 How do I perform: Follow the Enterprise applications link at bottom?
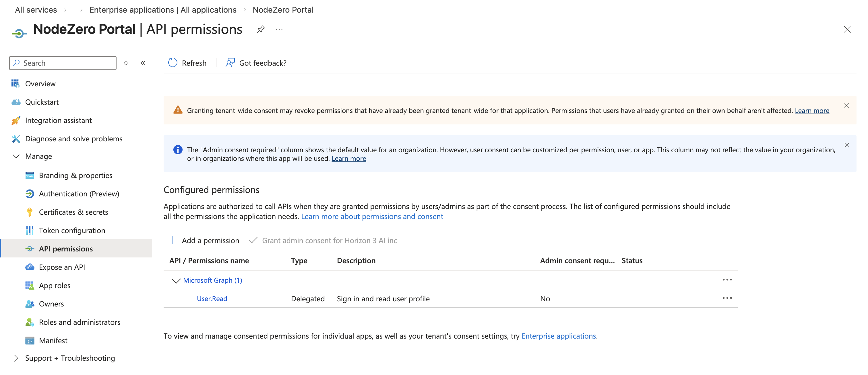tap(558, 336)
